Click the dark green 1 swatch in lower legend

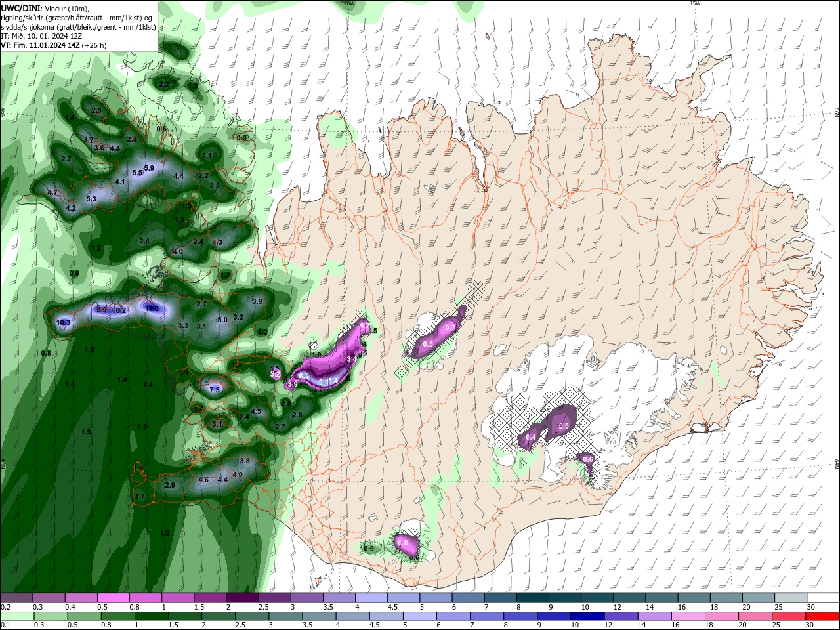coord(151,616)
